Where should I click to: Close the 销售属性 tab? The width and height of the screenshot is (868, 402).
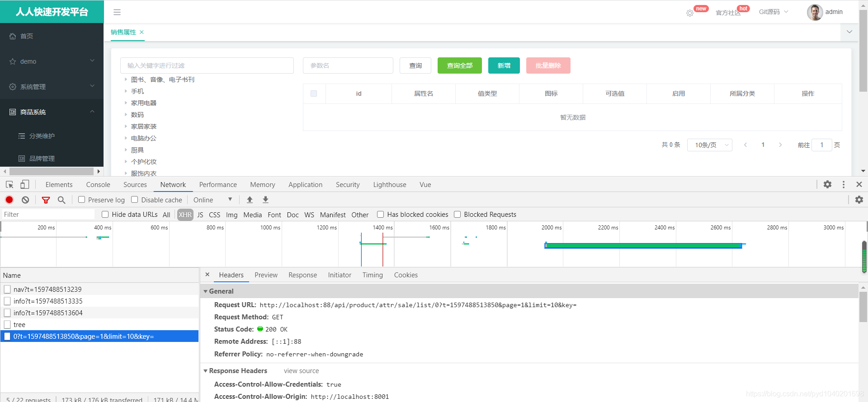(x=142, y=32)
